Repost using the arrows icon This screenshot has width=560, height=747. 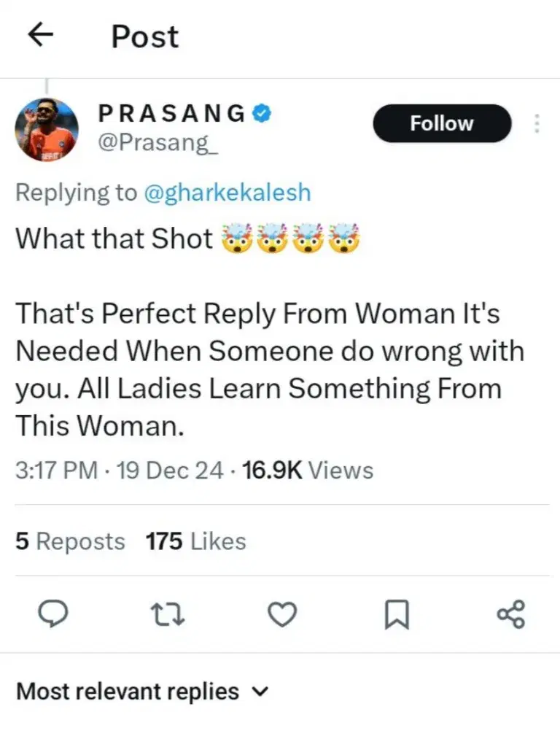click(x=167, y=614)
